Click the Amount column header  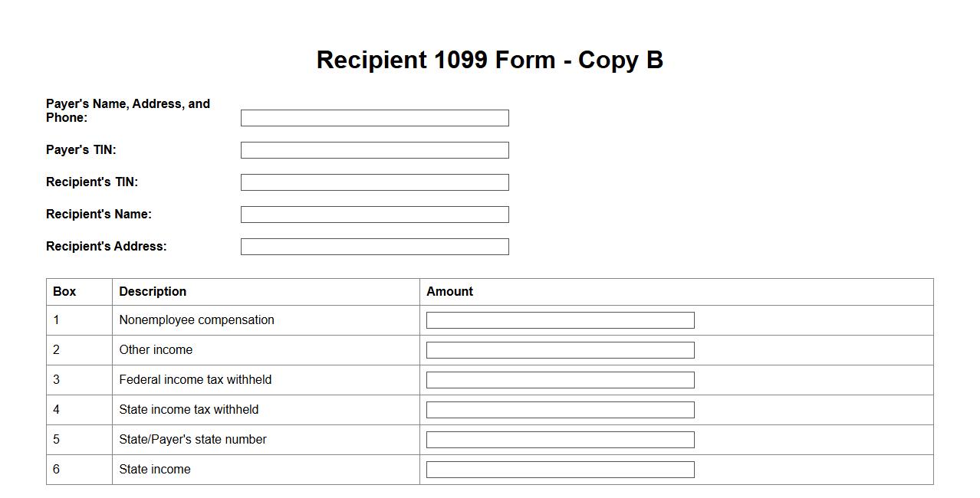pyautogui.click(x=449, y=292)
